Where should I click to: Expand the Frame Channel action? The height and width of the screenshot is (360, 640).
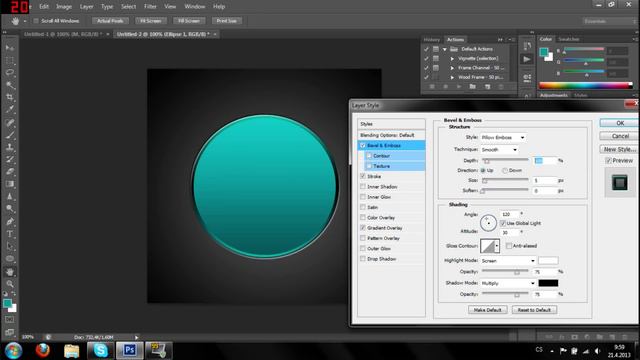[452, 68]
